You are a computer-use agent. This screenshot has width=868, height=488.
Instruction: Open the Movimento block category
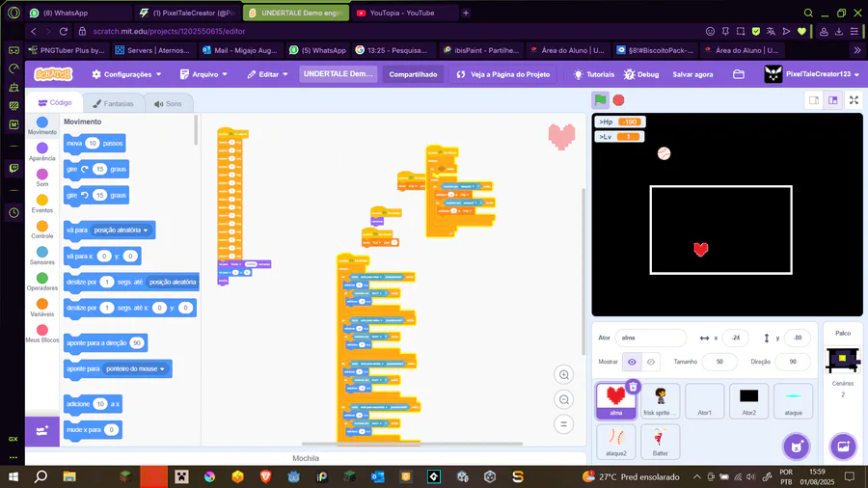pyautogui.click(x=42, y=125)
